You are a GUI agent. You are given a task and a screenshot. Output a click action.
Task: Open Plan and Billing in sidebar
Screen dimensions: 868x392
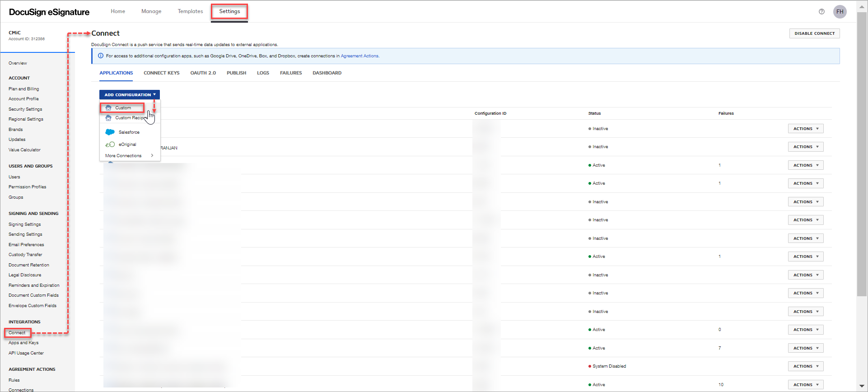click(24, 89)
